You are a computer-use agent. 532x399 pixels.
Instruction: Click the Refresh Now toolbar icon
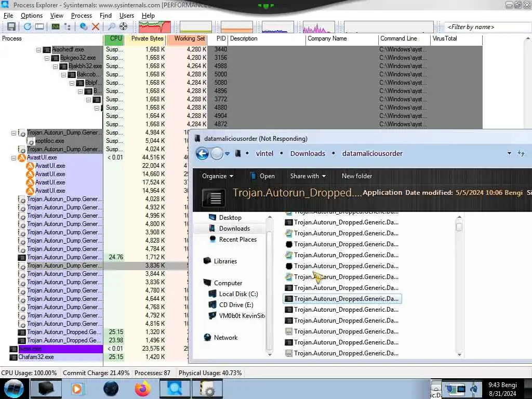coord(28,26)
